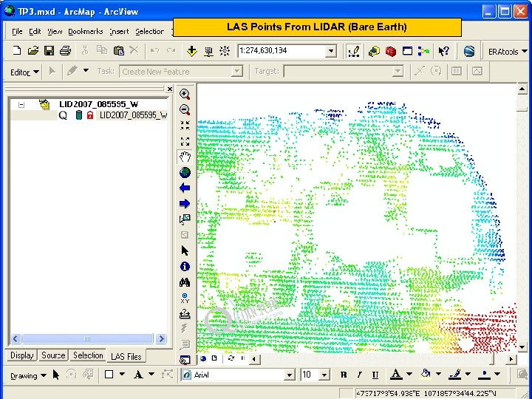Go back to previous extent arrow

point(185,188)
